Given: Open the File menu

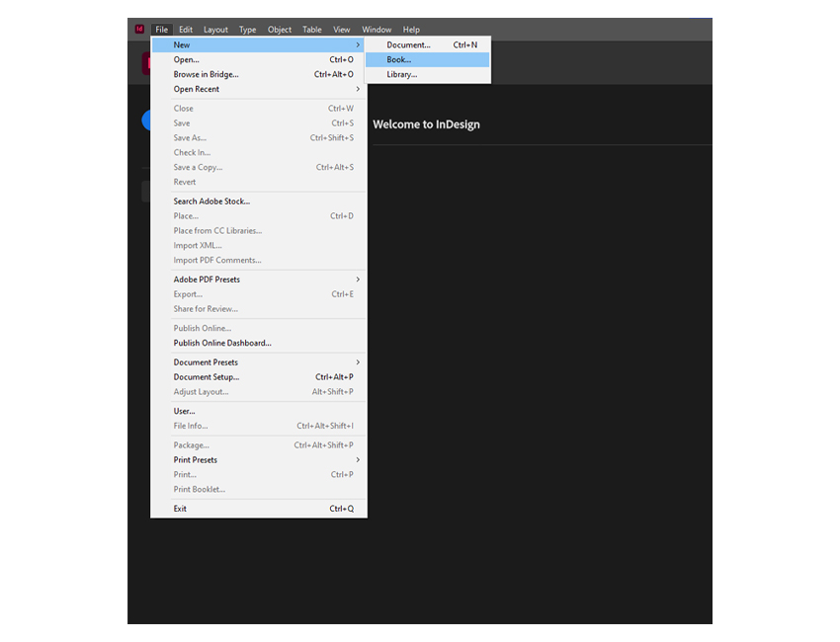Looking at the screenshot, I should point(161,30).
